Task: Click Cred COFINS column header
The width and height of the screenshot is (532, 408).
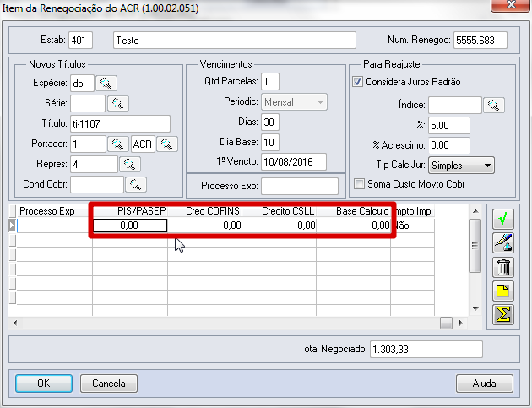Action: coord(205,211)
